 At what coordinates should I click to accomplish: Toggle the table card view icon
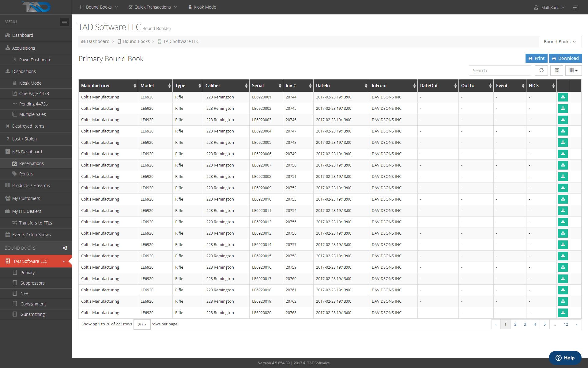click(x=557, y=71)
